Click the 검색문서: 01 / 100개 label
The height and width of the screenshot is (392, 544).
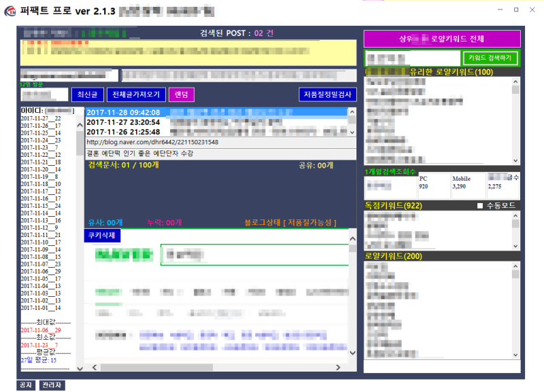(x=124, y=165)
